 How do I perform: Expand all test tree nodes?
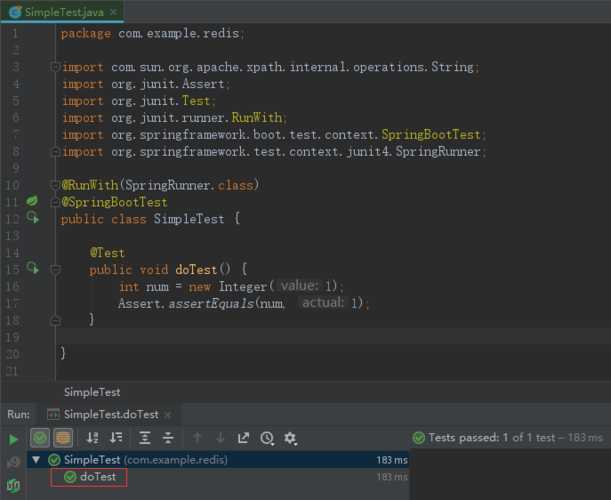[x=145, y=438]
